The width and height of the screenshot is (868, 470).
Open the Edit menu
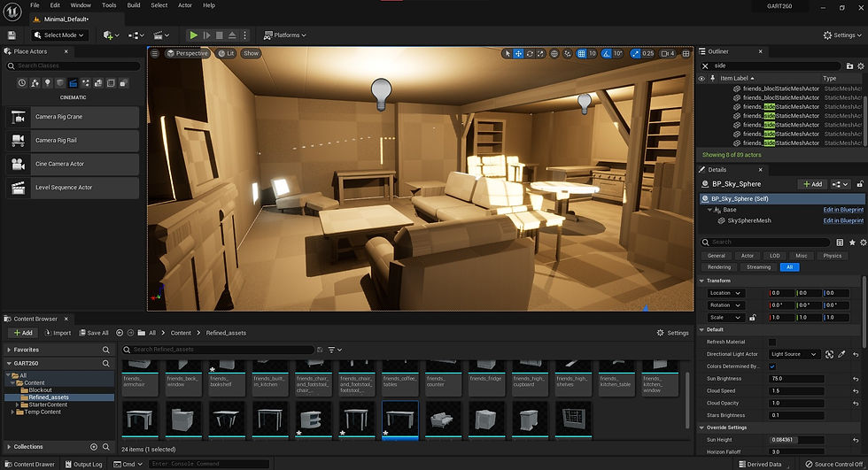coord(55,5)
